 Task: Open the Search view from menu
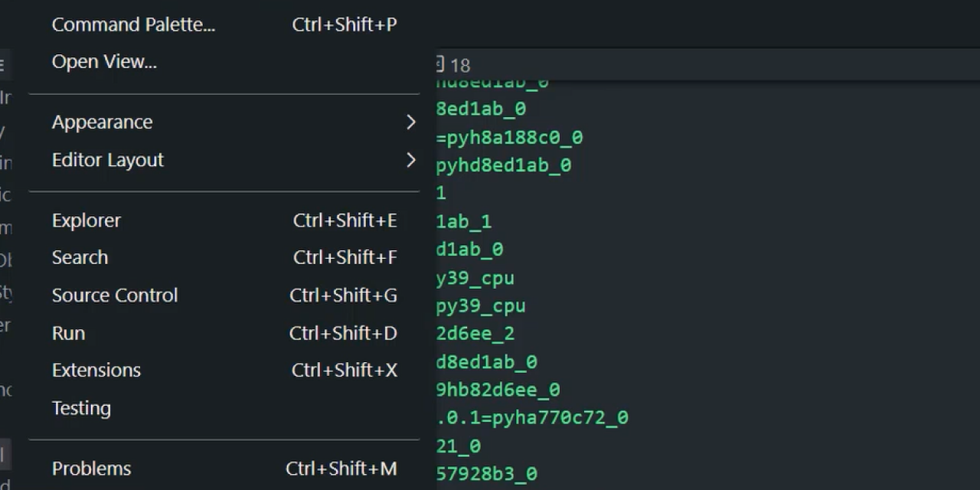(80, 257)
